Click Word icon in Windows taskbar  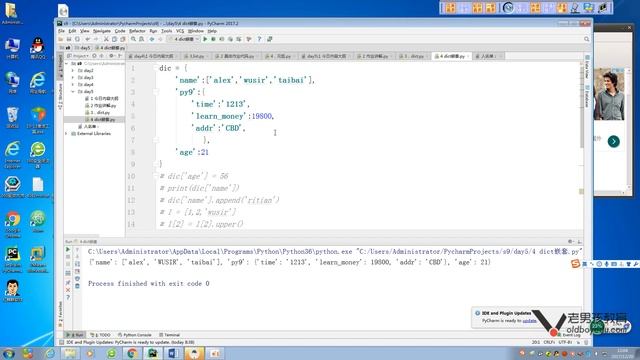click(x=173, y=353)
